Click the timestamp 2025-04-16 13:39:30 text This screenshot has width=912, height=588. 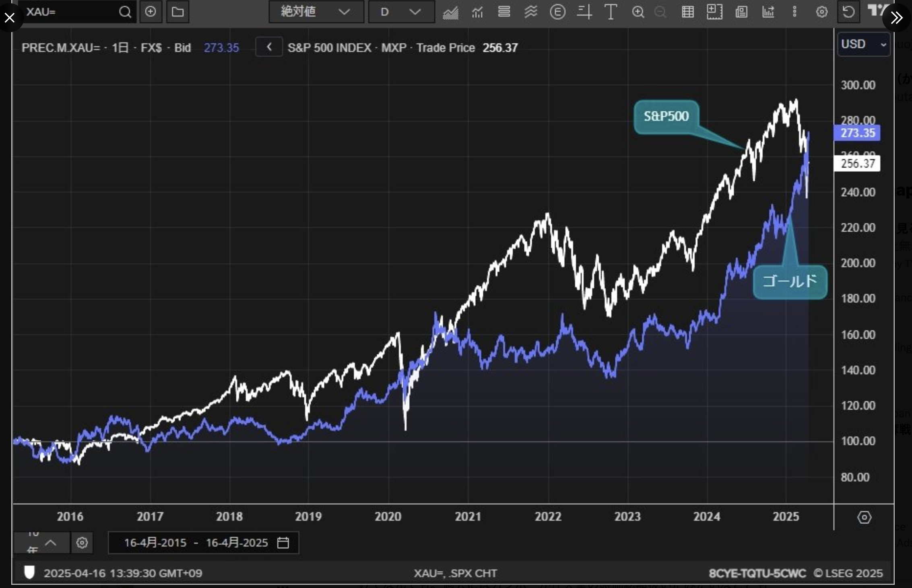pyautogui.click(x=123, y=573)
